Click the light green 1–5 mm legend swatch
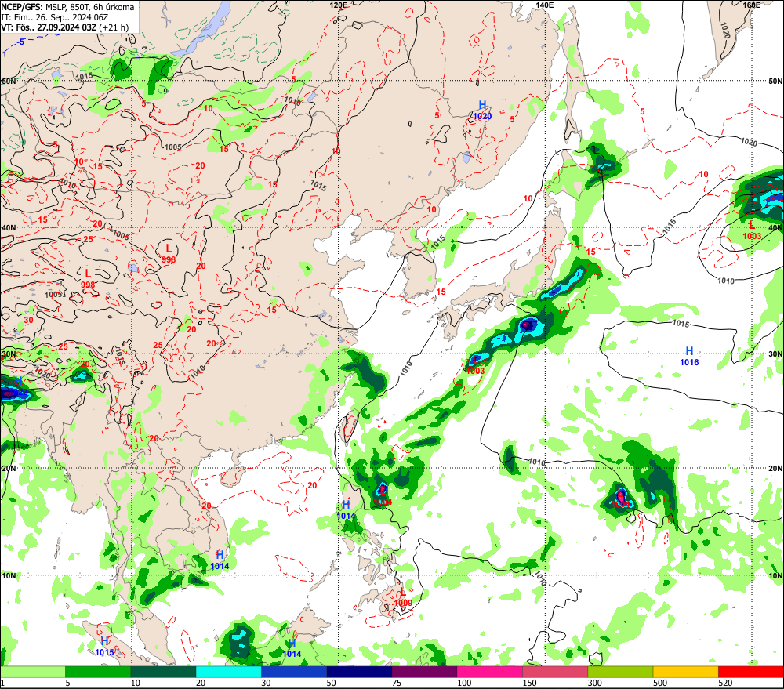The height and width of the screenshot is (689, 784). (x=33, y=672)
